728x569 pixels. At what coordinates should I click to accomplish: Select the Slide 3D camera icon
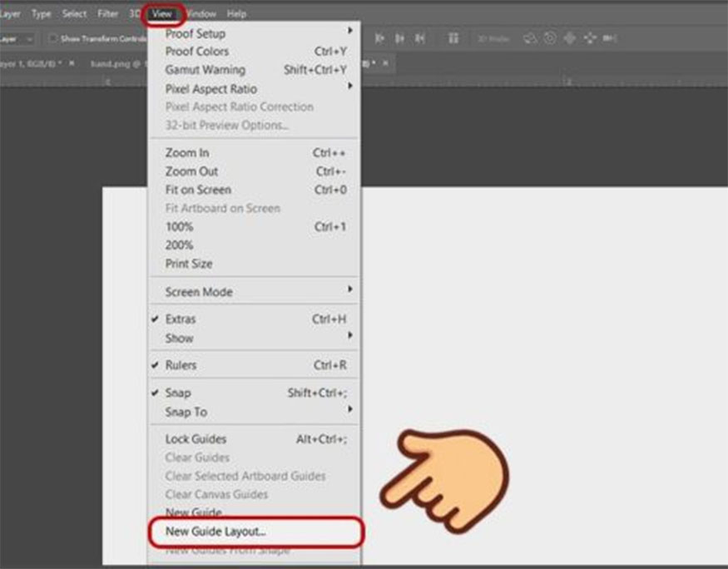click(591, 38)
